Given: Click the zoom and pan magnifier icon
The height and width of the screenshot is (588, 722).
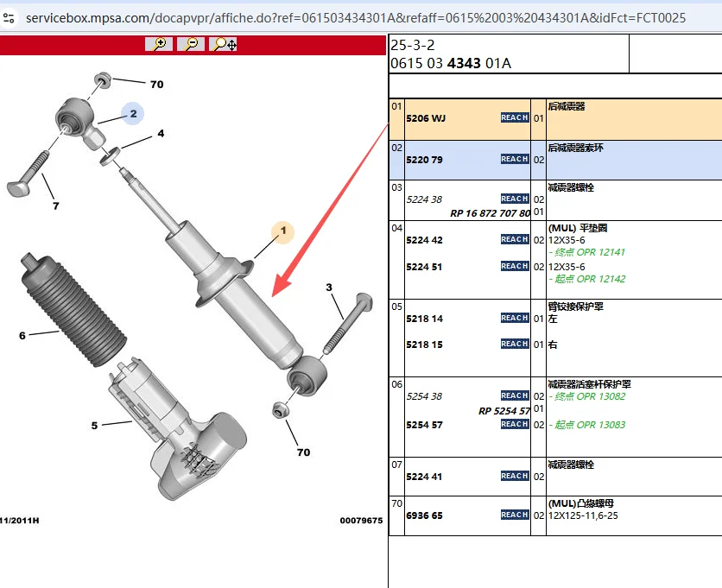Looking at the screenshot, I should point(223,44).
